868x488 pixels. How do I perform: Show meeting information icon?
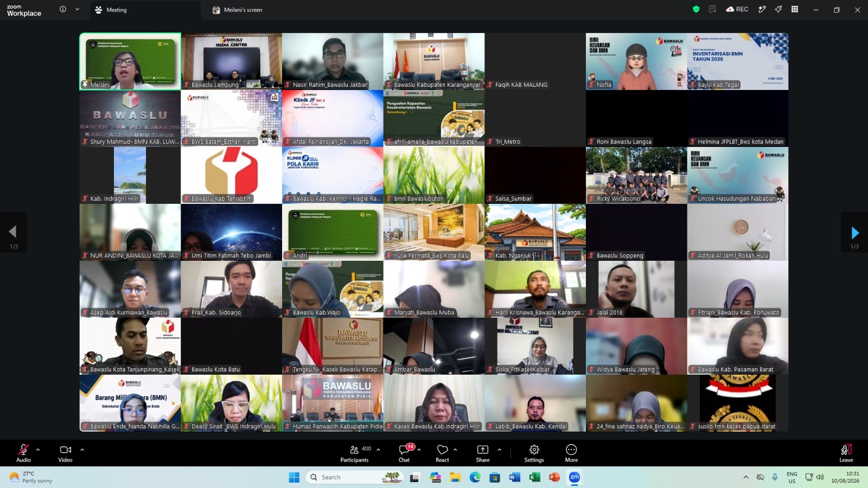click(x=63, y=9)
